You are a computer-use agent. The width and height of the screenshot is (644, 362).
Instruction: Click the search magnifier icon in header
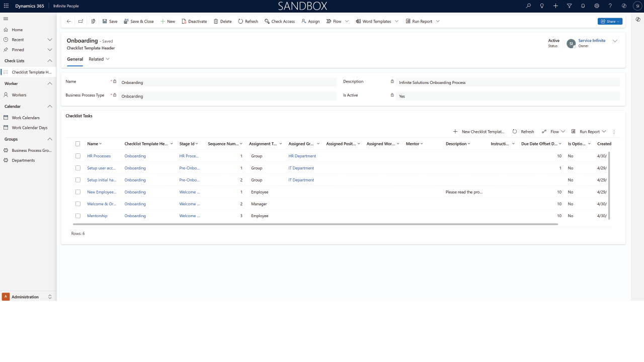click(x=528, y=6)
